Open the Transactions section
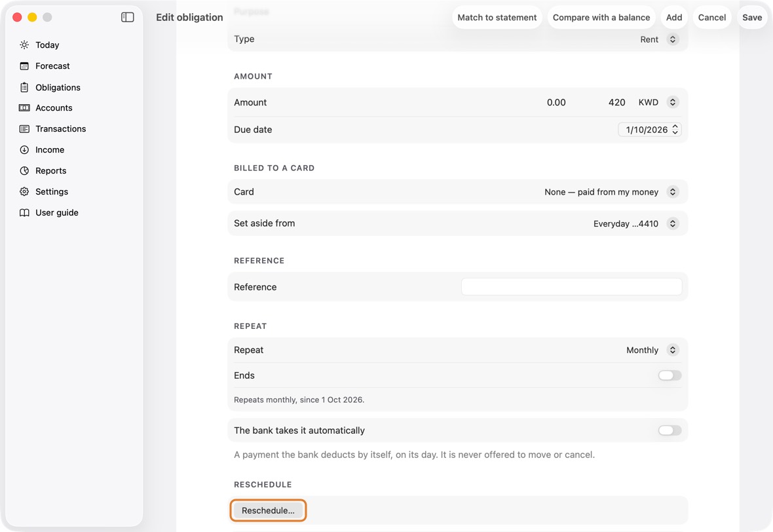Image resolution: width=773 pixels, height=532 pixels. point(61,128)
